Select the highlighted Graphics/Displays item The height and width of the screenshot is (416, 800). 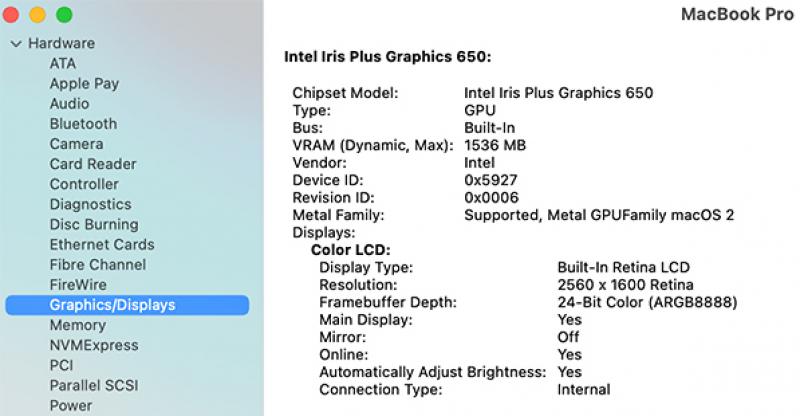pyautogui.click(x=112, y=305)
